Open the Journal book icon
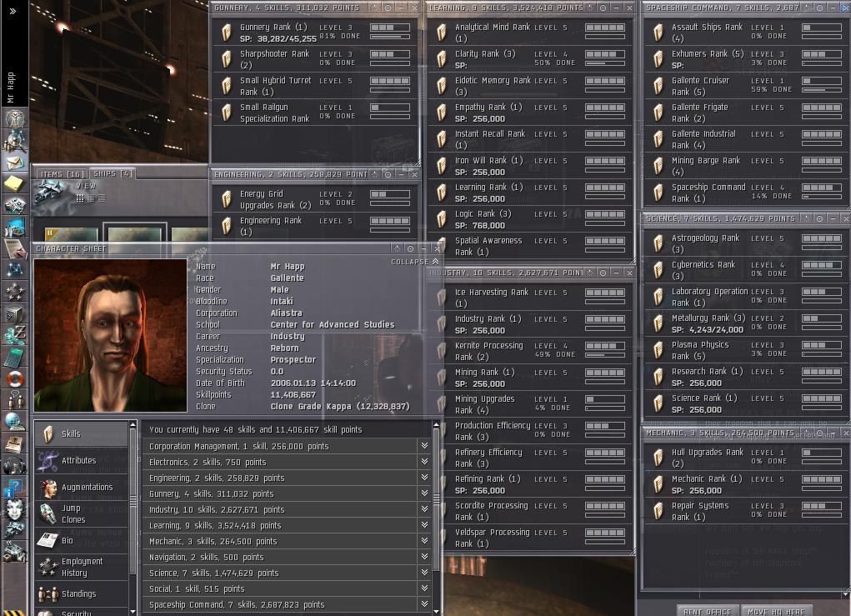 click(15, 443)
